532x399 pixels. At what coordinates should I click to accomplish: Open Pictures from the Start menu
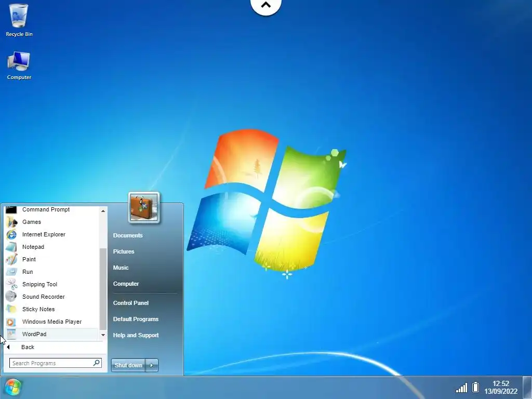pyautogui.click(x=124, y=251)
